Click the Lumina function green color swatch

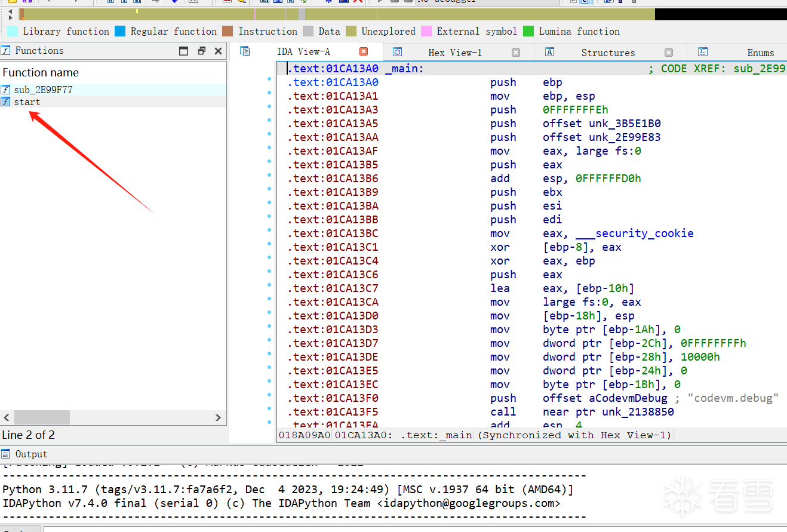click(528, 31)
